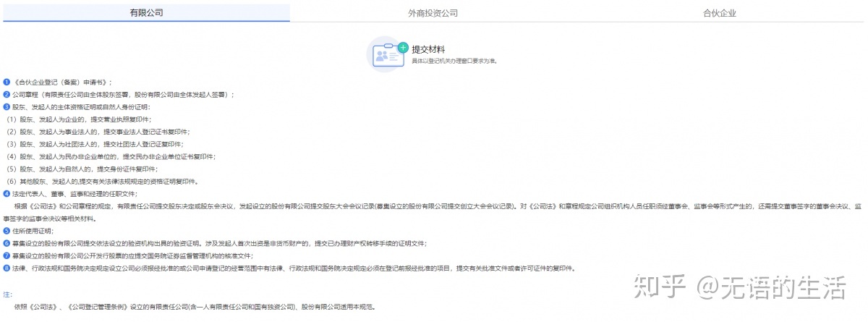Click the 提交材料 heading text

coord(428,49)
